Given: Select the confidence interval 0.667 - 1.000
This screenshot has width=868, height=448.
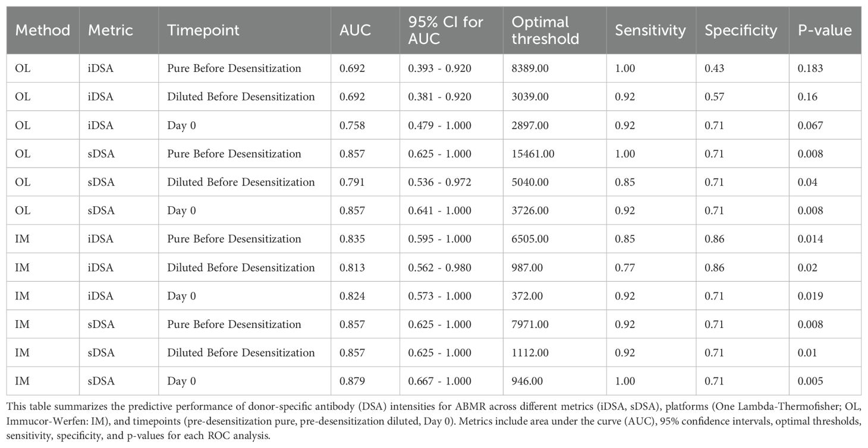Looking at the screenshot, I should (439, 381).
